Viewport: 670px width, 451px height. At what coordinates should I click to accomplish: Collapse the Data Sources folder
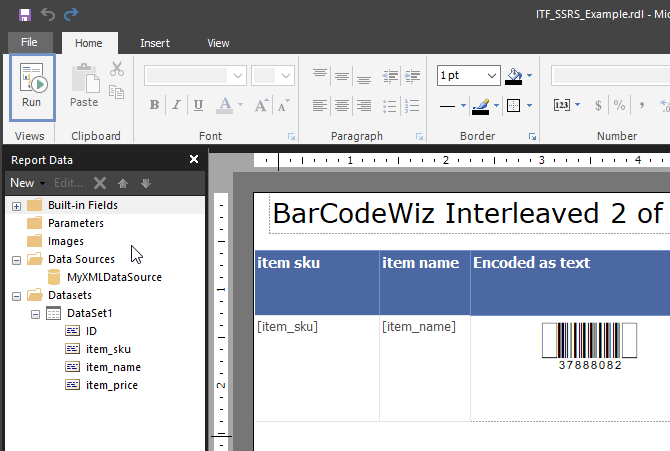pos(16,260)
